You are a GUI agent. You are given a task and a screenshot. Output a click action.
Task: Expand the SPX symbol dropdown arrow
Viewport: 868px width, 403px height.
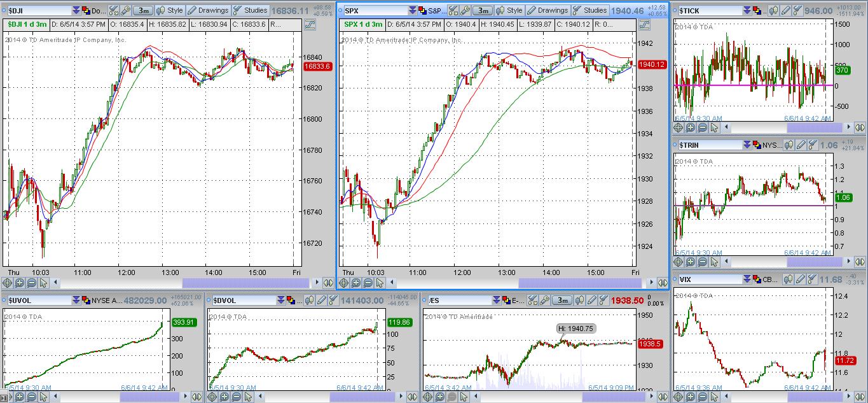pos(412,11)
